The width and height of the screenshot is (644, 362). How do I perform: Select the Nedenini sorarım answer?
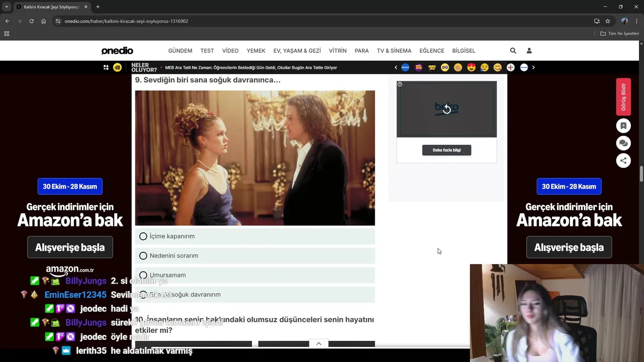coord(255,256)
